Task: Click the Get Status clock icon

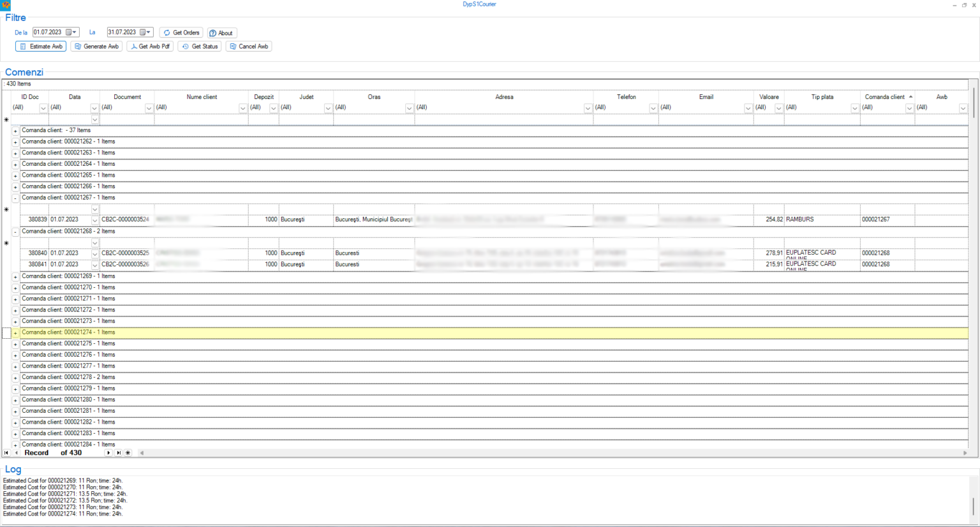Action: tap(185, 46)
